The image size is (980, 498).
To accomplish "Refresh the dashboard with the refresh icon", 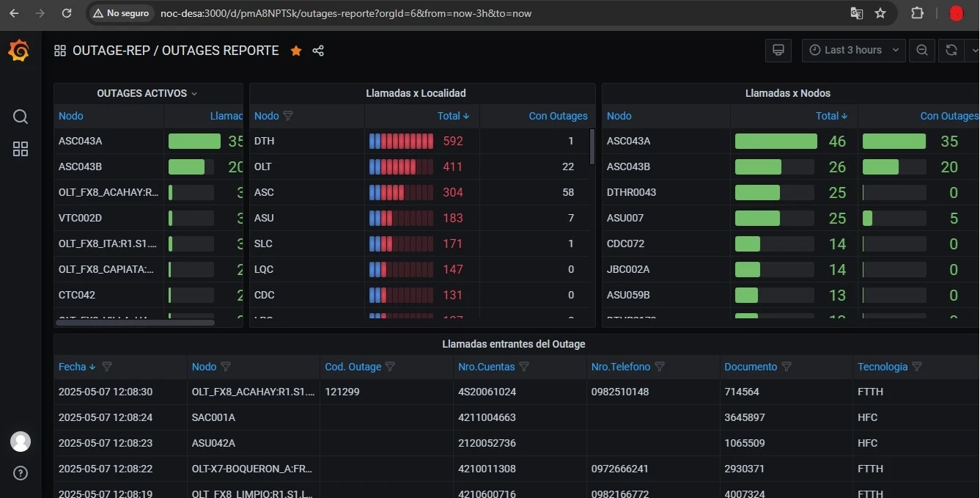I will pyautogui.click(x=951, y=50).
